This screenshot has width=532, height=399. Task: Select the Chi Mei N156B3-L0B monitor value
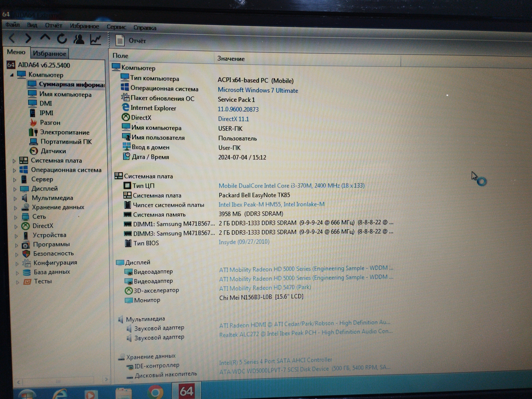[261, 297]
